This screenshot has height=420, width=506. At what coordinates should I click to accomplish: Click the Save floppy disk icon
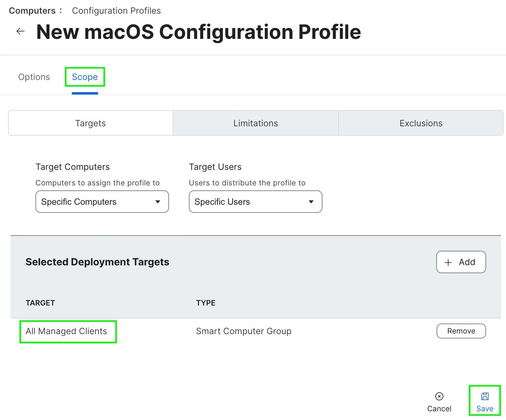[485, 396]
